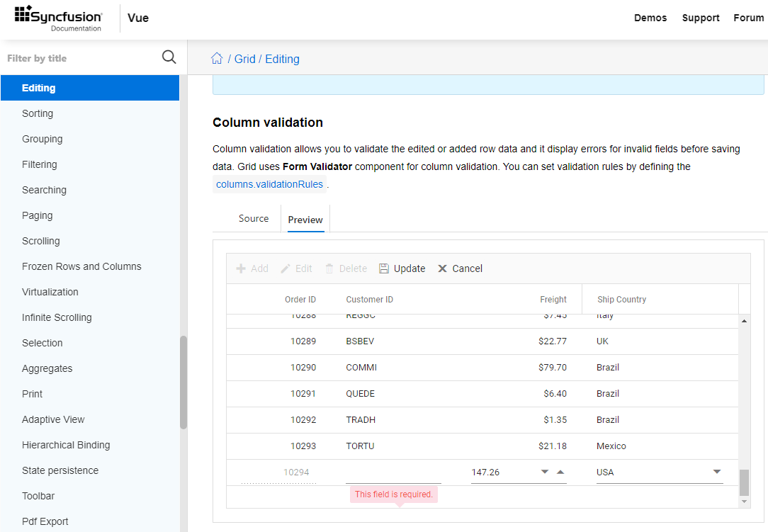768x532 pixels.
Task: Click the Customer ID column header
Action: [369, 299]
